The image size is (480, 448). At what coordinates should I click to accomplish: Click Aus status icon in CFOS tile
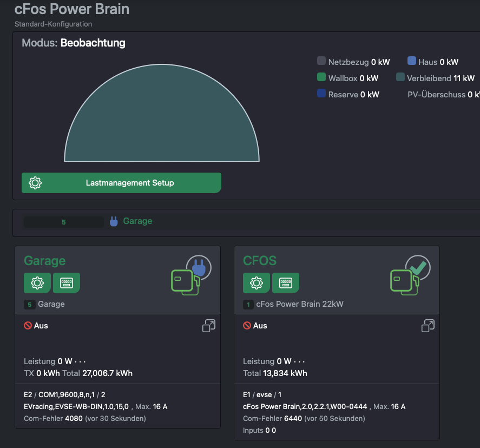[x=247, y=325]
